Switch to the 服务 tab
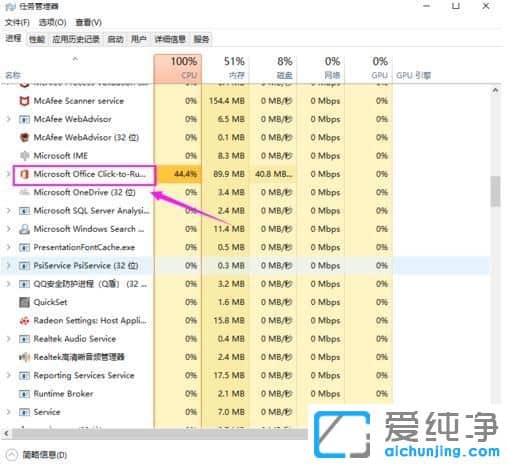The image size is (508, 464). point(201,39)
